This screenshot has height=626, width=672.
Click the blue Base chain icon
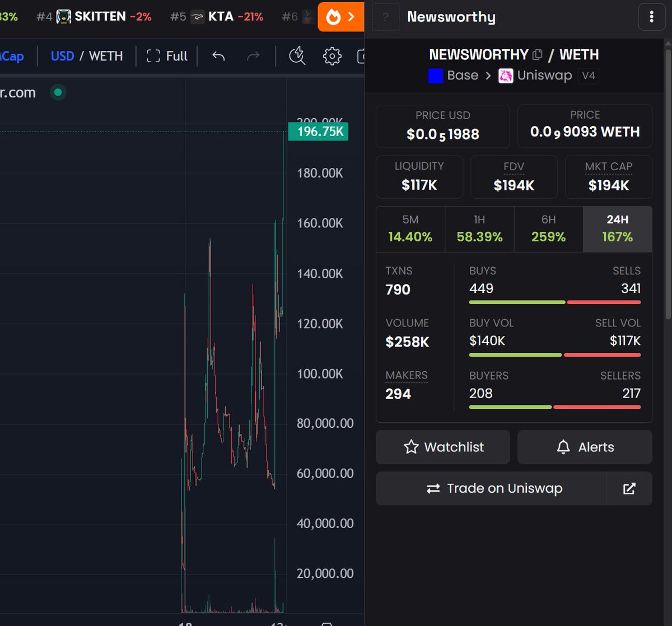click(x=436, y=76)
